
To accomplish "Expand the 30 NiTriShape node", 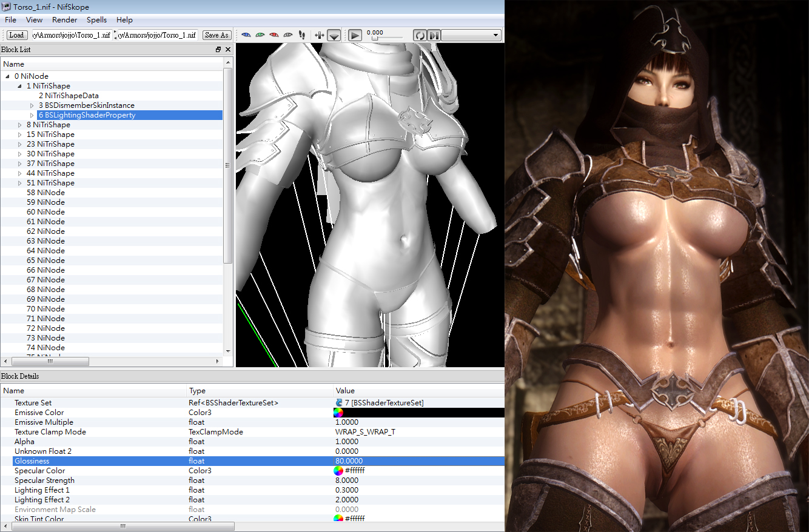I will pyautogui.click(x=20, y=154).
